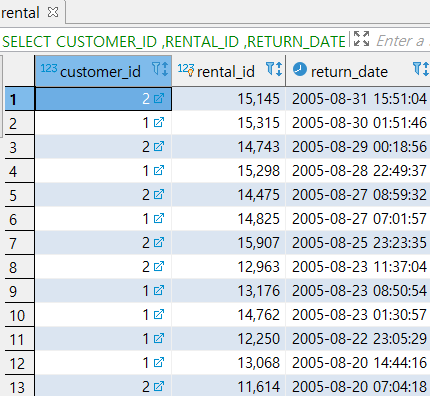Viewport: 430px width, 396px height.
Task: Select row number 11 header
Action: tap(19, 339)
